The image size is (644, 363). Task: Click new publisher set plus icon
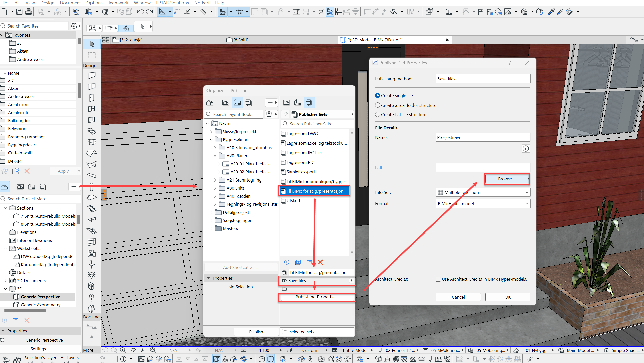(286, 262)
